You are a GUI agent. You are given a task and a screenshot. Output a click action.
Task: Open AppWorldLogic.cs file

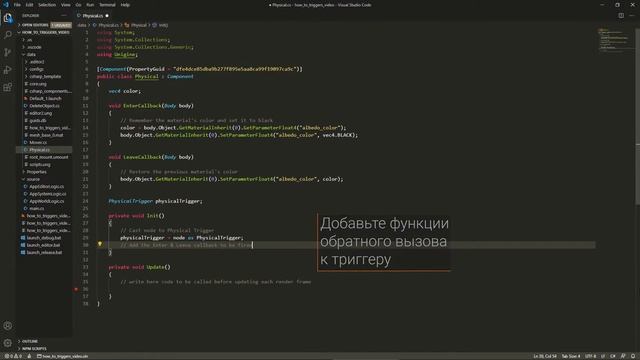click(47, 201)
